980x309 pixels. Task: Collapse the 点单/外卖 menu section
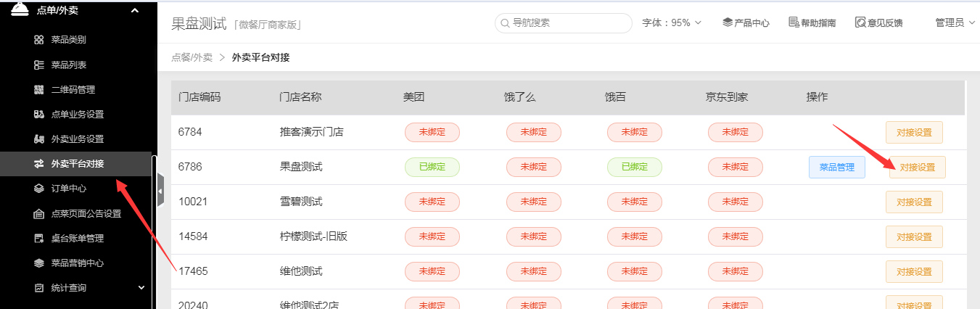click(134, 10)
